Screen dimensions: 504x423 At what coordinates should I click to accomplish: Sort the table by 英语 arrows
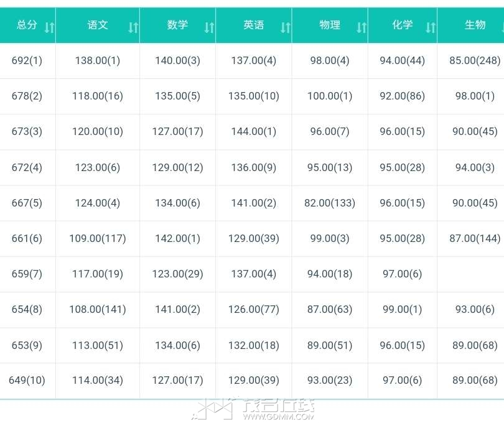pos(286,27)
